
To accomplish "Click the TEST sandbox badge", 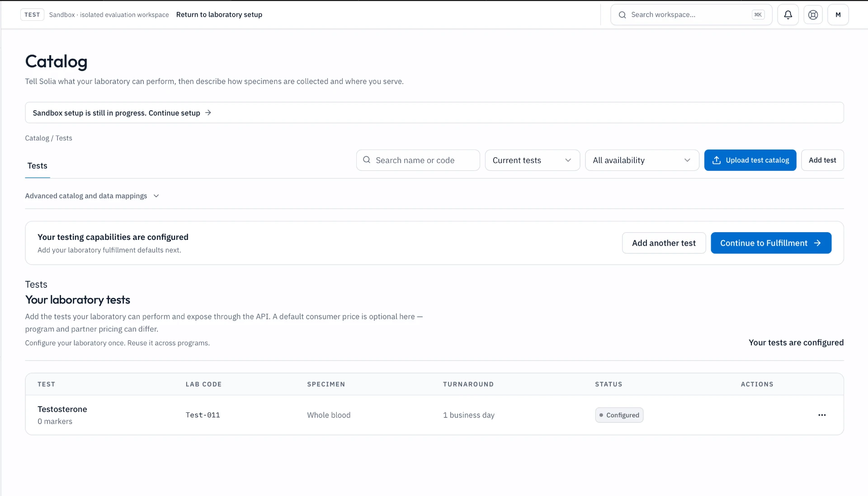I will click(32, 15).
